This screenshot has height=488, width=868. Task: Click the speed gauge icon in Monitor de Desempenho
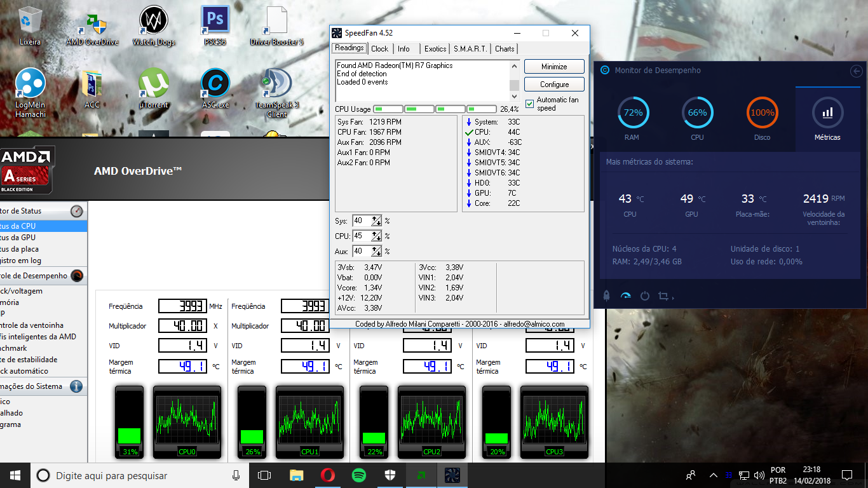click(626, 295)
